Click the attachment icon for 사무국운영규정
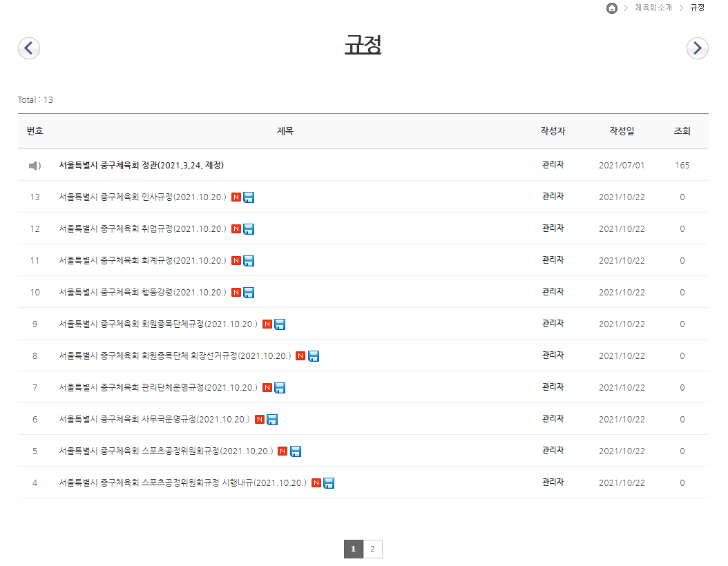The image size is (728, 566). pyautogui.click(x=272, y=420)
